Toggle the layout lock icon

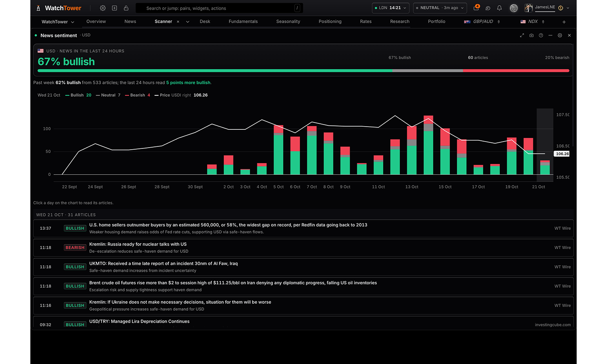pos(126,8)
